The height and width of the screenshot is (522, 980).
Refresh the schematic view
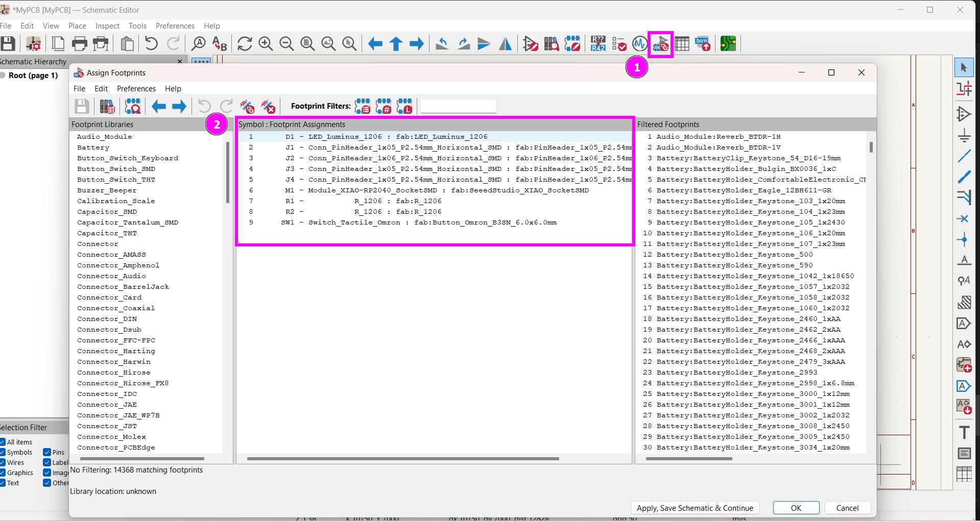coord(245,44)
